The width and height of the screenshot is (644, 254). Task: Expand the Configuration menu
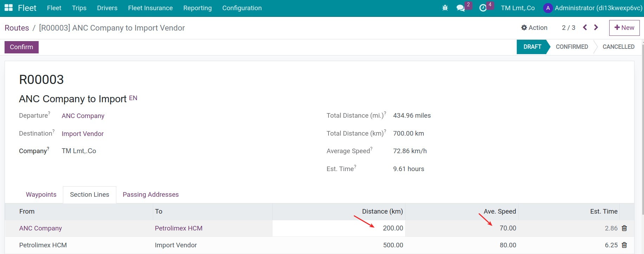tap(242, 8)
